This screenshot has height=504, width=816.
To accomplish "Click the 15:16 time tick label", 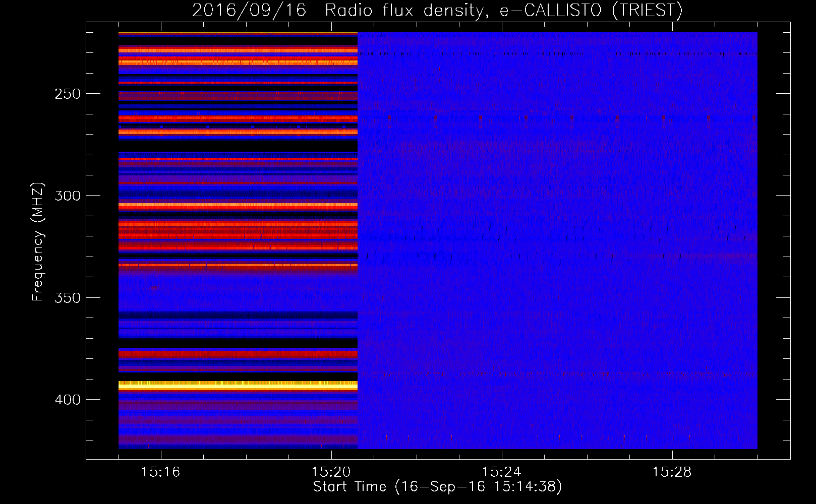I will pyautogui.click(x=160, y=472).
